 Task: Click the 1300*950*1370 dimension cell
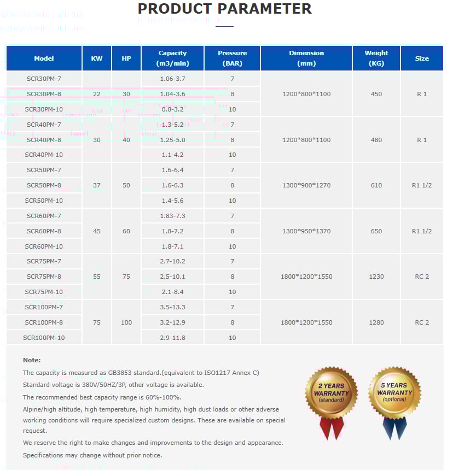point(306,231)
